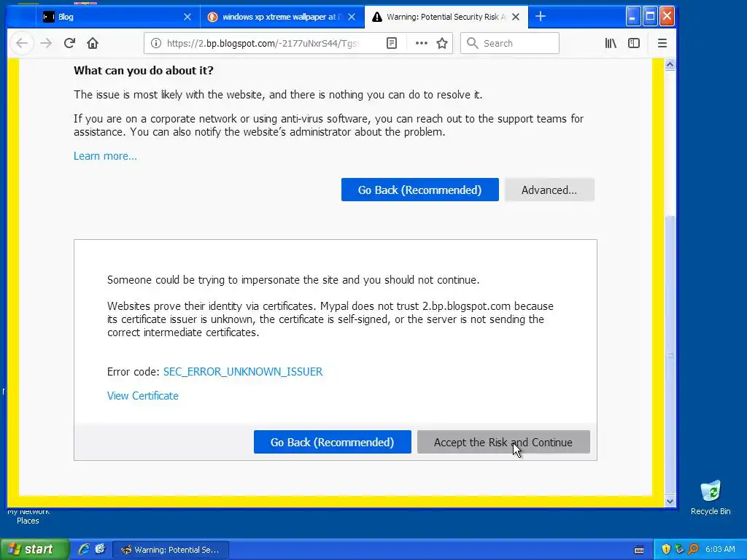This screenshot has width=747, height=560.
Task: Click the tray icon beside the security shield
Action: (x=679, y=550)
